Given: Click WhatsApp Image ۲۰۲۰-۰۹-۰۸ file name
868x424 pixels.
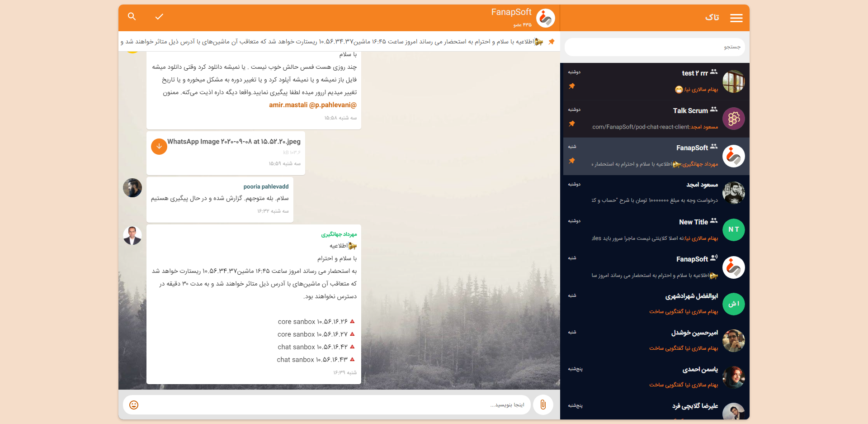Looking at the screenshot, I should [234, 142].
